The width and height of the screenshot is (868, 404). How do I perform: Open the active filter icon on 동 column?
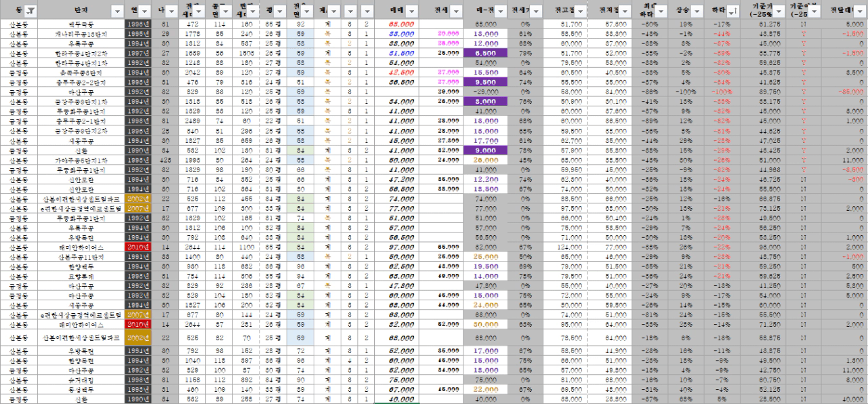(x=29, y=12)
